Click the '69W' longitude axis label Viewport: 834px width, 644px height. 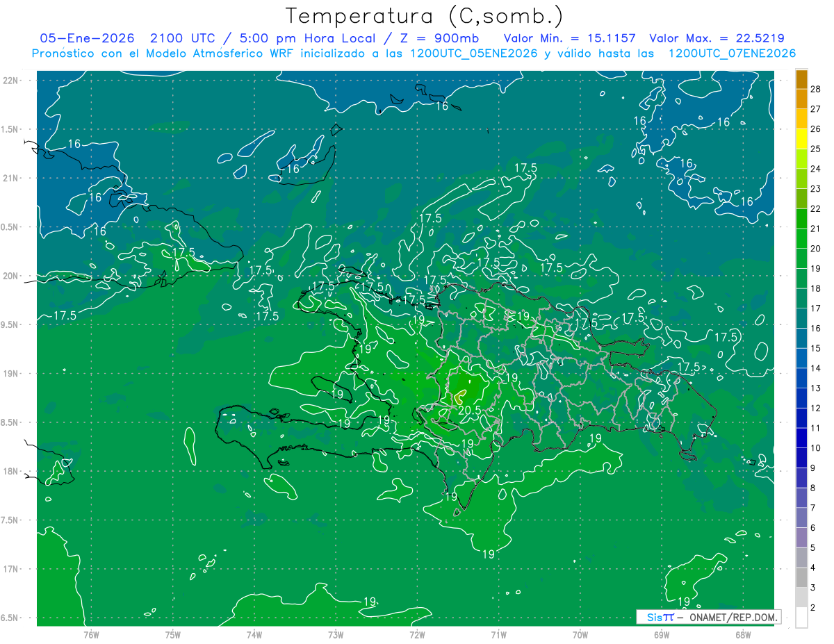click(x=662, y=635)
